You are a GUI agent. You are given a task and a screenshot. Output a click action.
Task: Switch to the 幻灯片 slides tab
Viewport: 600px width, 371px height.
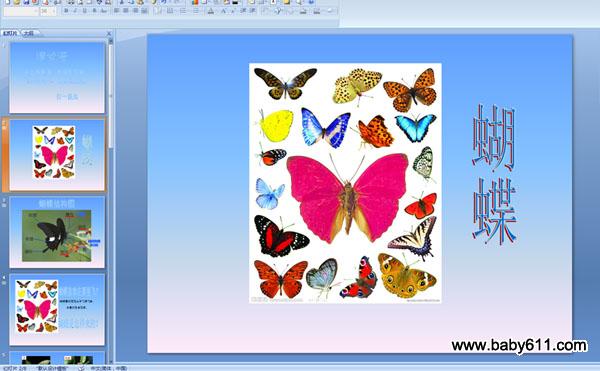click(x=10, y=34)
